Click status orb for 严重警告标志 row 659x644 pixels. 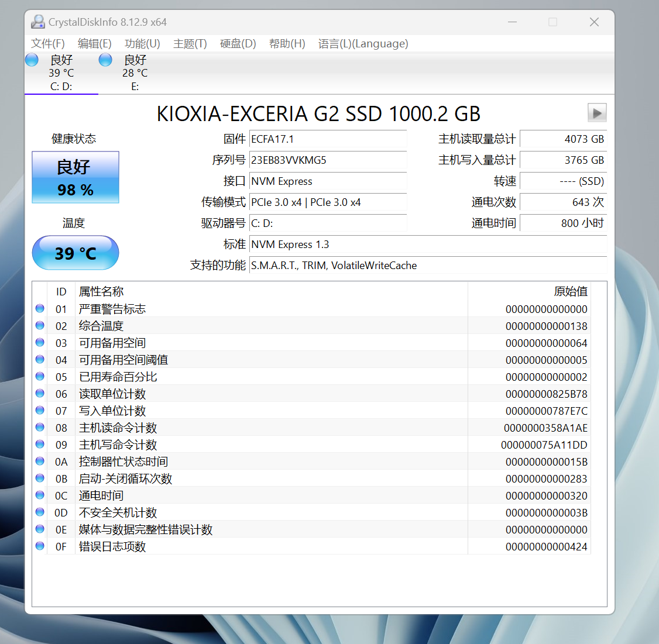click(40, 308)
